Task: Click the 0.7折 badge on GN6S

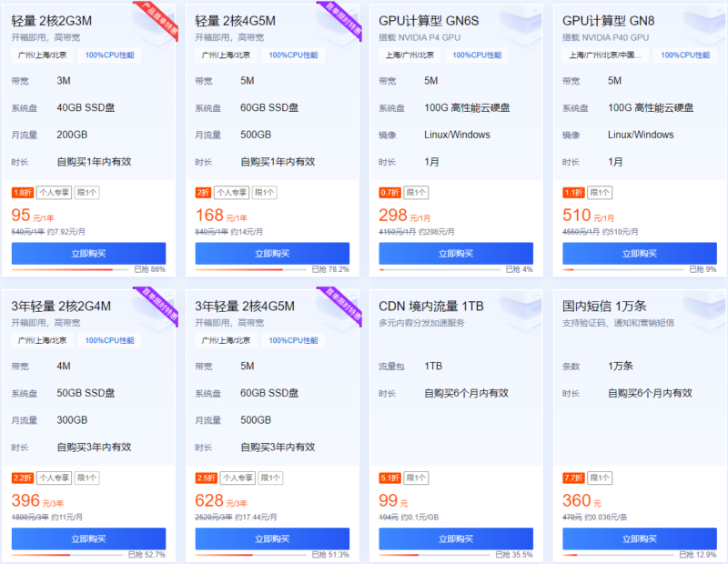Action: pyautogui.click(x=389, y=193)
